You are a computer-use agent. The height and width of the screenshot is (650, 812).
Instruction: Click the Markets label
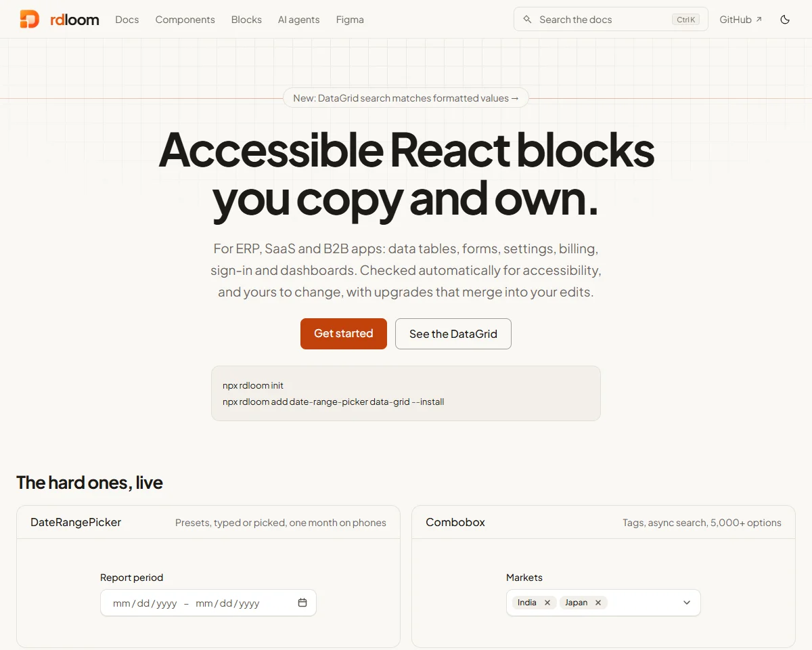pyautogui.click(x=524, y=578)
